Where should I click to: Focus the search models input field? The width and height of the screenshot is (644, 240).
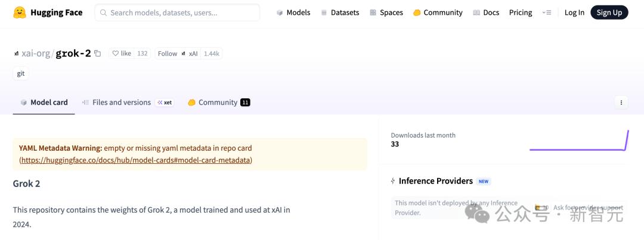tap(178, 13)
